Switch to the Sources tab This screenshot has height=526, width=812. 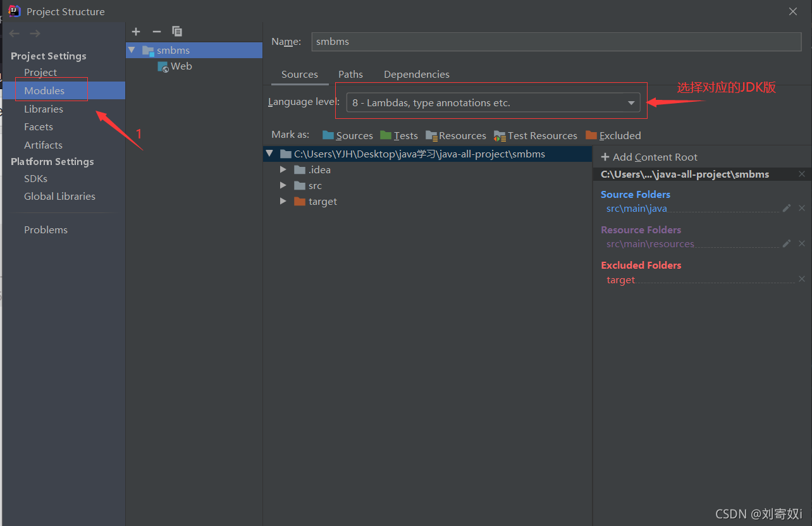point(300,74)
